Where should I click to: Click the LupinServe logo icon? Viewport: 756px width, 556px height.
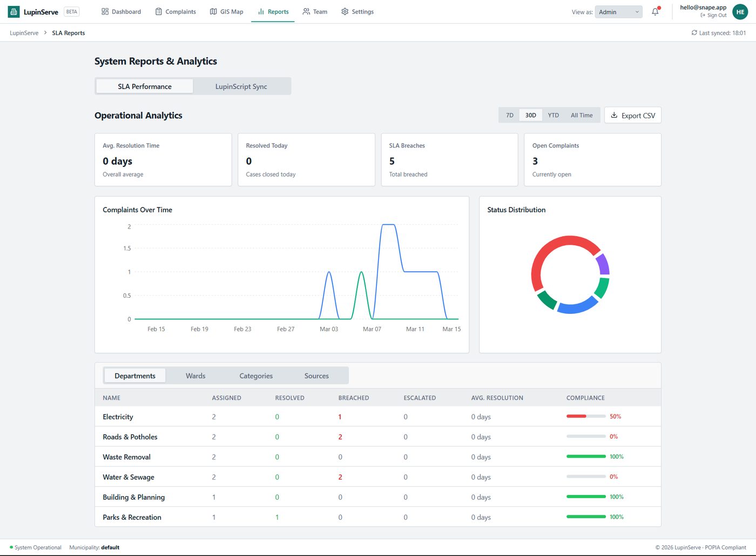pos(13,11)
